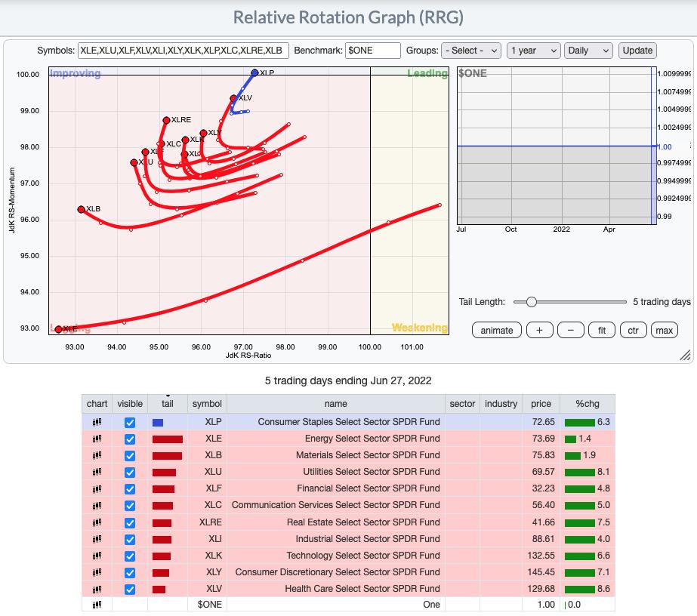697x616 pixels.
Task: Select the XLP data point on graph
Action: (x=254, y=72)
